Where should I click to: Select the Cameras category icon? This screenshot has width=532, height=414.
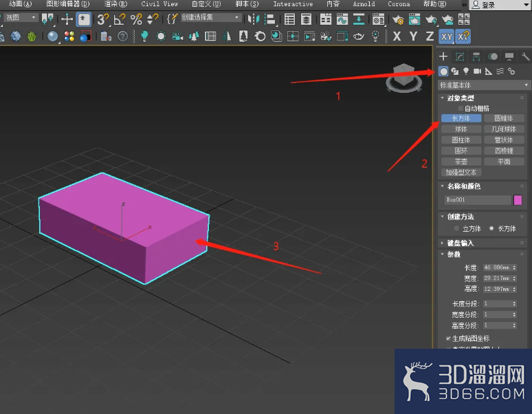(x=478, y=72)
